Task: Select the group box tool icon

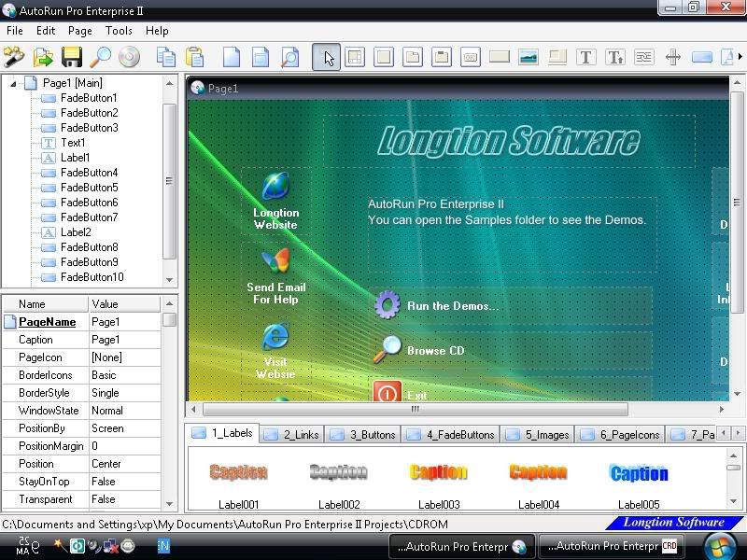Action: pos(442,57)
